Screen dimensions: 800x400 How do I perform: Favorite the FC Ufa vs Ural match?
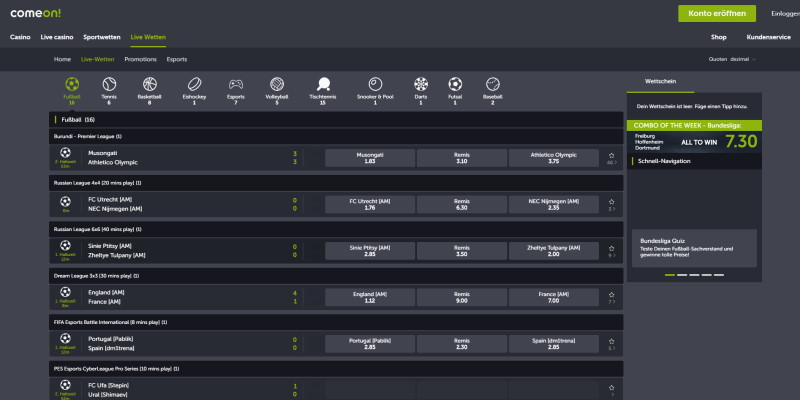(612, 388)
